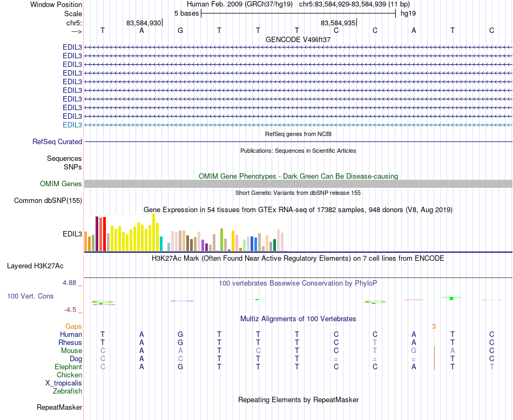
Task: Select the Dog alignment row label
Action: [x=76, y=359]
